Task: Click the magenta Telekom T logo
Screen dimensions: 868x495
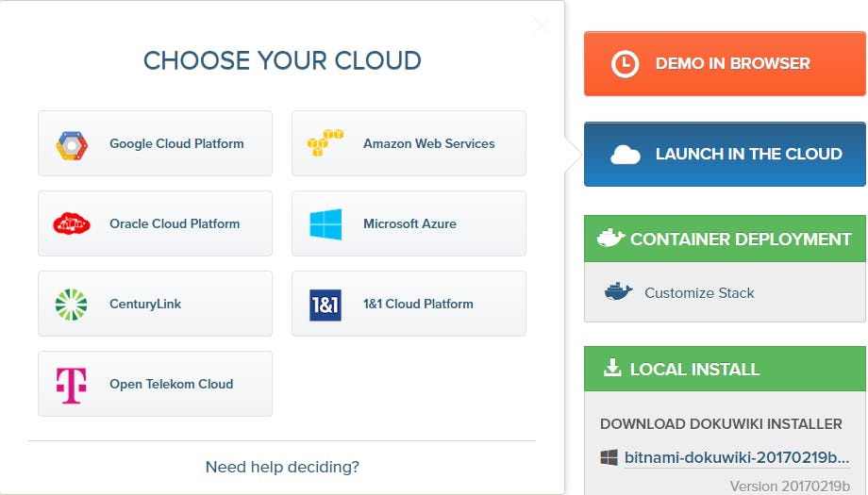Action: 72,385
